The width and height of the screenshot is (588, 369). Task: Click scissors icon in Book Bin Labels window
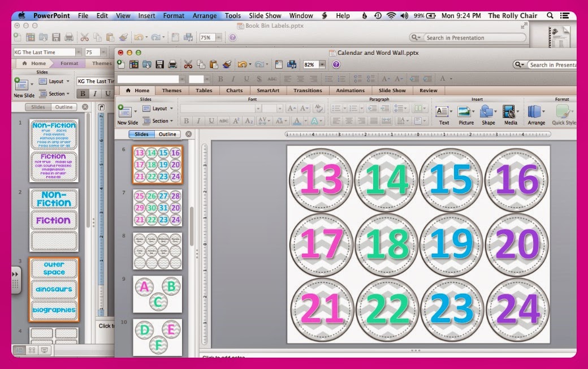pyautogui.click(x=84, y=37)
